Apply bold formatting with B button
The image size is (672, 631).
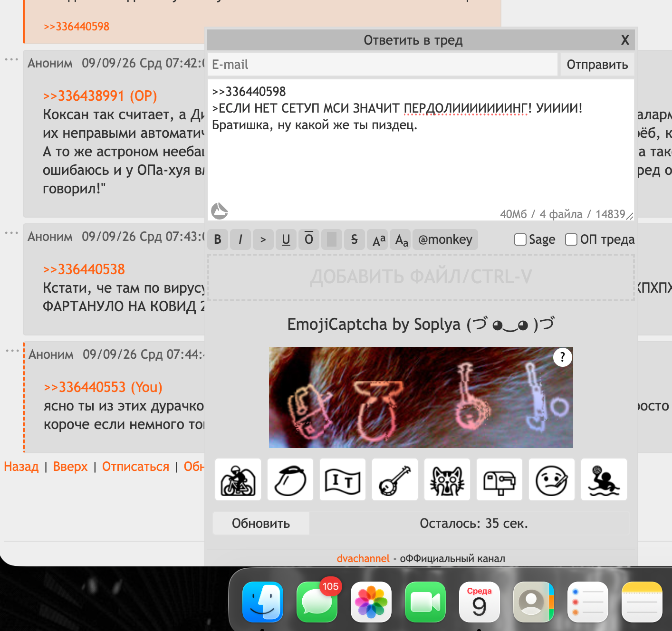tap(218, 239)
